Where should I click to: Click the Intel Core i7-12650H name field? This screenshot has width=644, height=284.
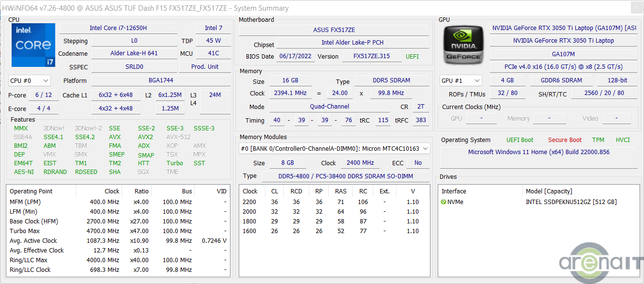[118, 28]
